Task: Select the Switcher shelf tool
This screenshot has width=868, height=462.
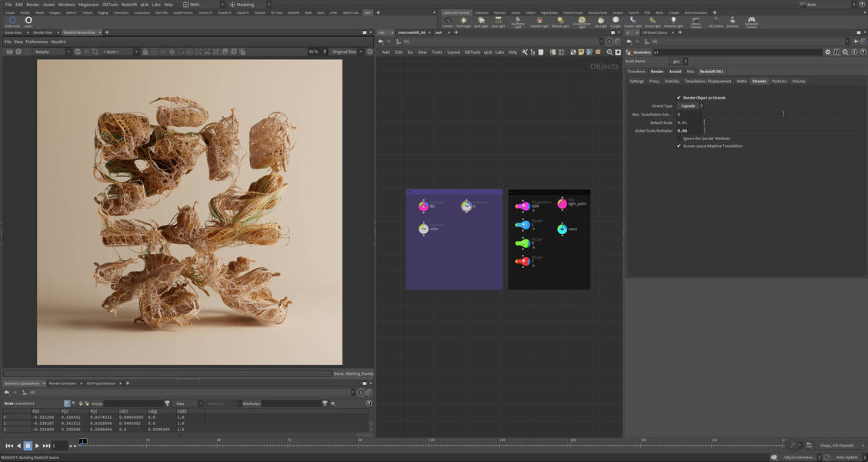Action: click(732, 22)
